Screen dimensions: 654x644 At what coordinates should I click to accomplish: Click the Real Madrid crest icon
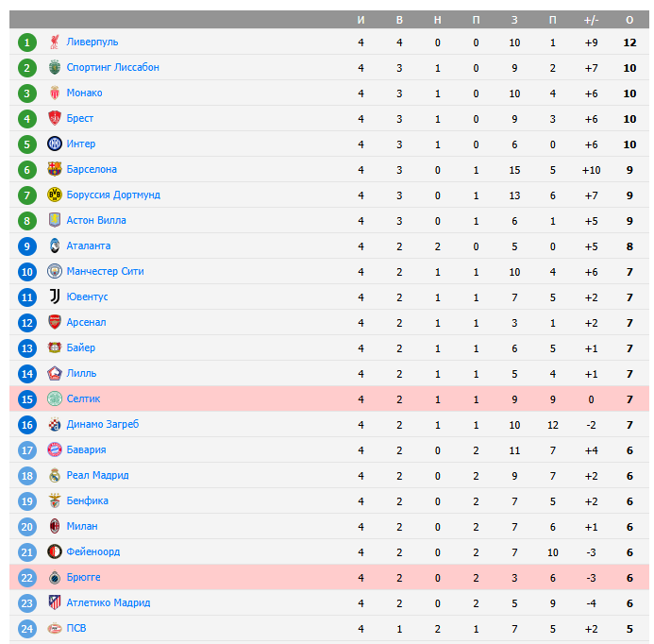click(55, 475)
